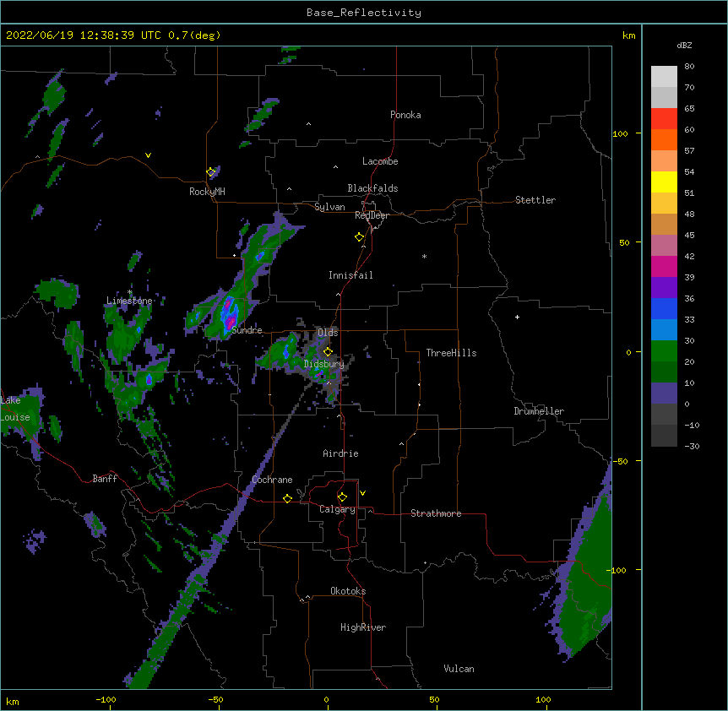The height and width of the screenshot is (711, 728).
Task: Click the Didsbury label
Action: (324, 364)
